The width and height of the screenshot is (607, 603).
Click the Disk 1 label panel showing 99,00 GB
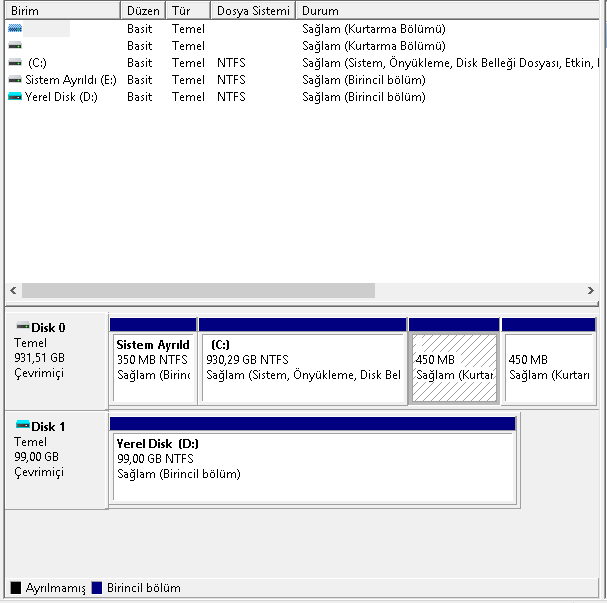57,460
